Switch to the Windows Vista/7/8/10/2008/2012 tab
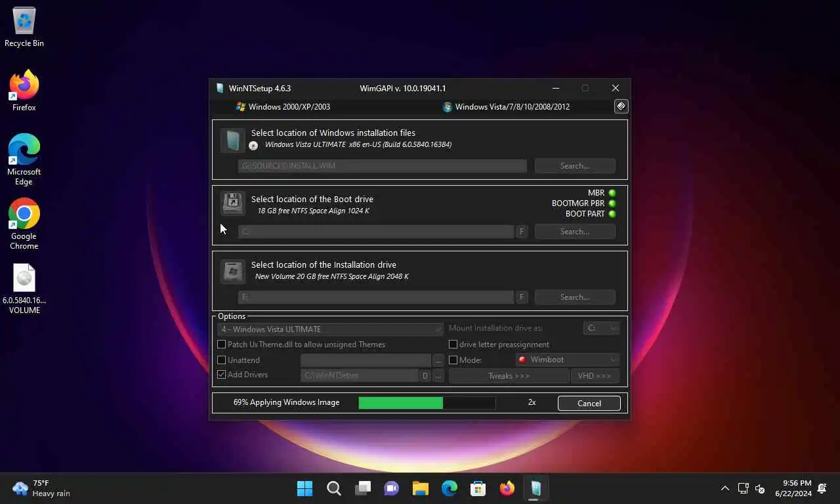The image size is (840, 504). [x=506, y=107]
